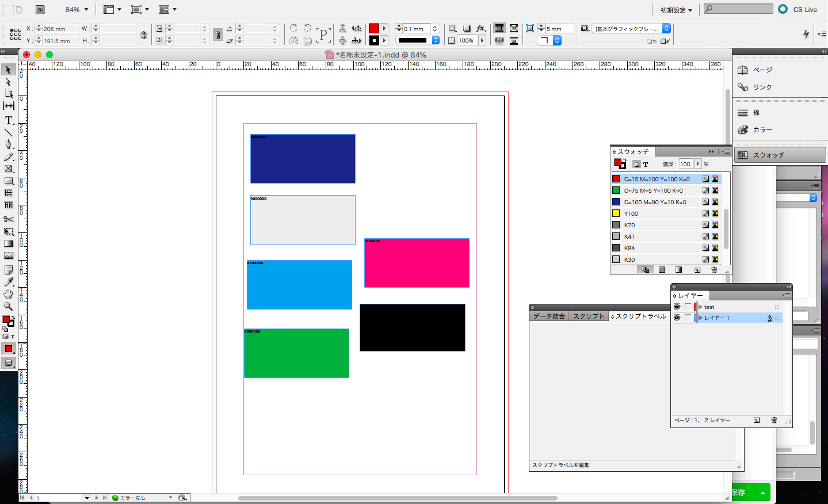
Task: Select the Eyedropper tool
Action: [8, 282]
